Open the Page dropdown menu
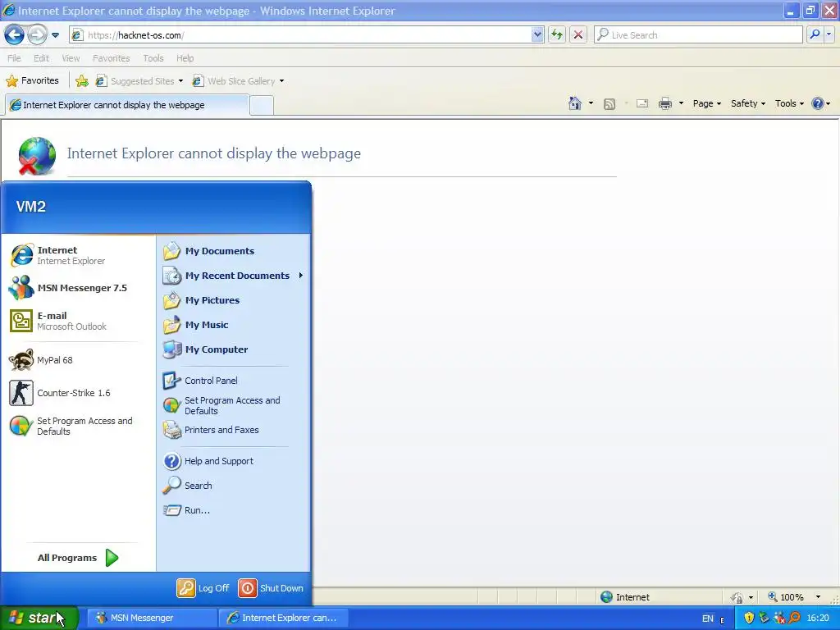840x630 pixels. pyautogui.click(x=706, y=103)
